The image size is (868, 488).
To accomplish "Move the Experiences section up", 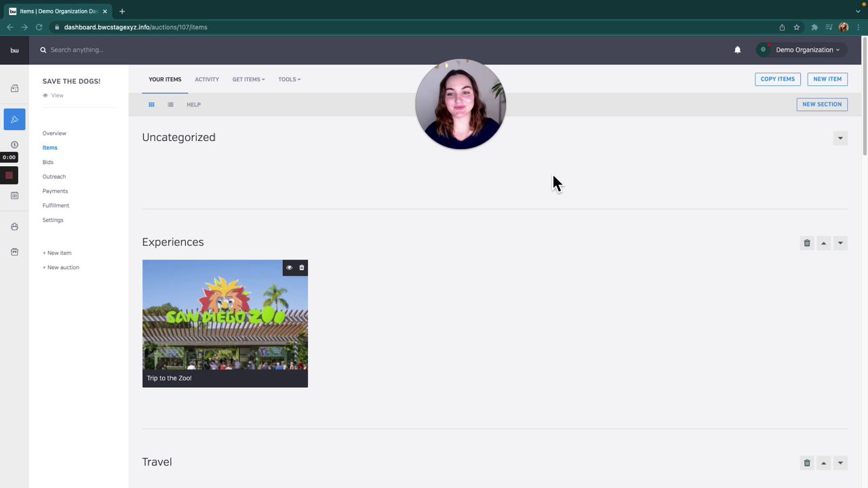I will pos(823,243).
